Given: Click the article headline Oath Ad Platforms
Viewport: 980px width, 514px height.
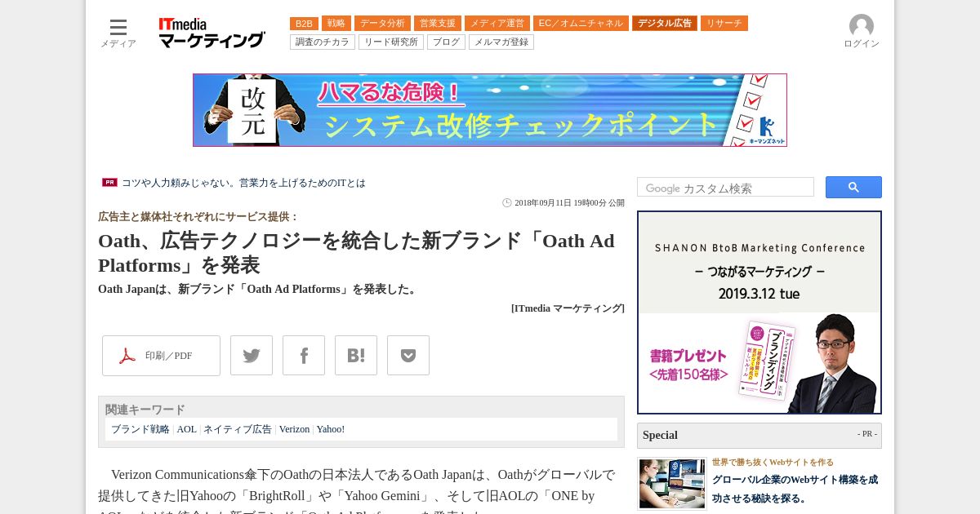Looking at the screenshot, I should coord(356,253).
